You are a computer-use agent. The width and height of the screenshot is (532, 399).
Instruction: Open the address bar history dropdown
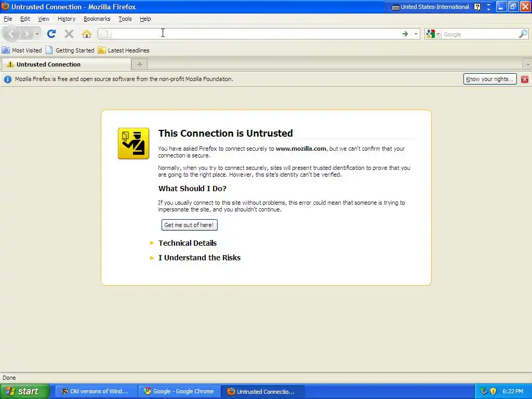pyautogui.click(x=416, y=34)
